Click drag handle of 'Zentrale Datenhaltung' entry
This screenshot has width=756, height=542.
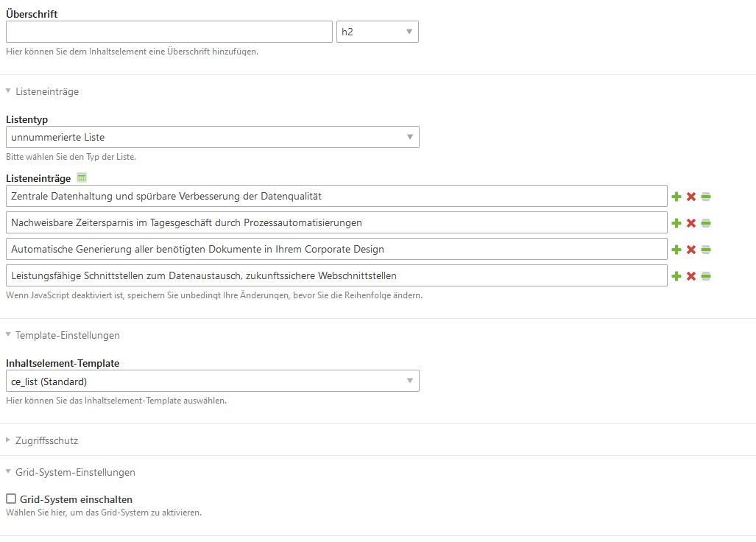pyautogui.click(x=706, y=197)
